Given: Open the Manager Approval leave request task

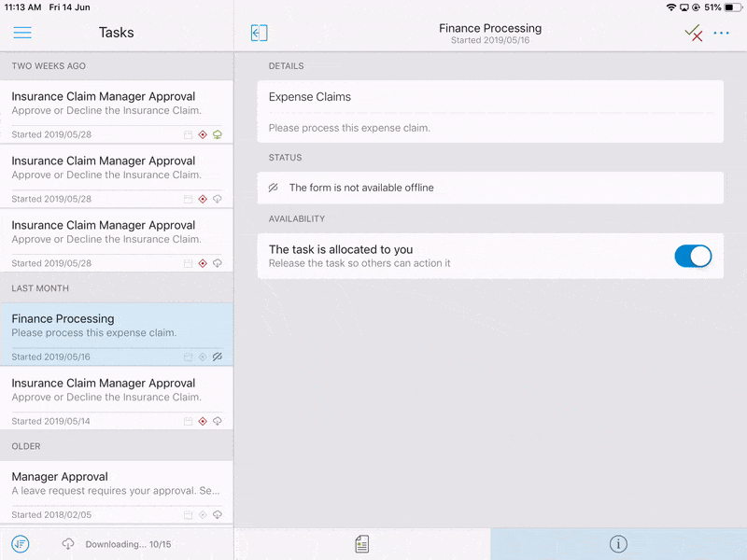Looking at the screenshot, I should click(x=117, y=487).
